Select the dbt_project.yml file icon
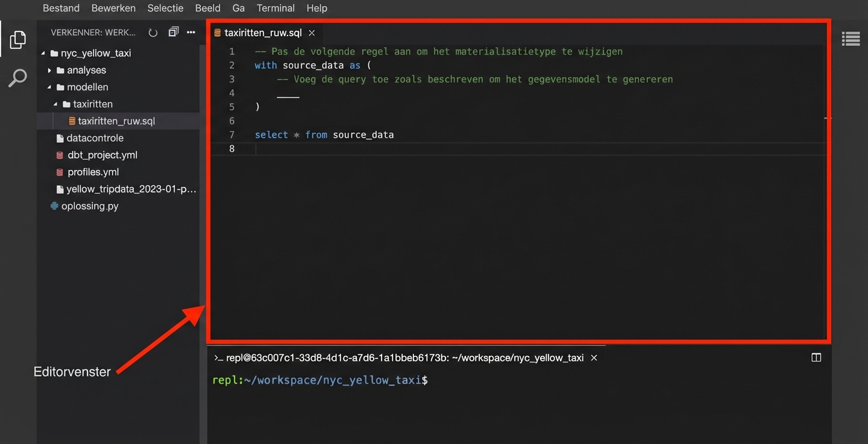The width and height of the screenshot is (868, 444). [60, 154]
